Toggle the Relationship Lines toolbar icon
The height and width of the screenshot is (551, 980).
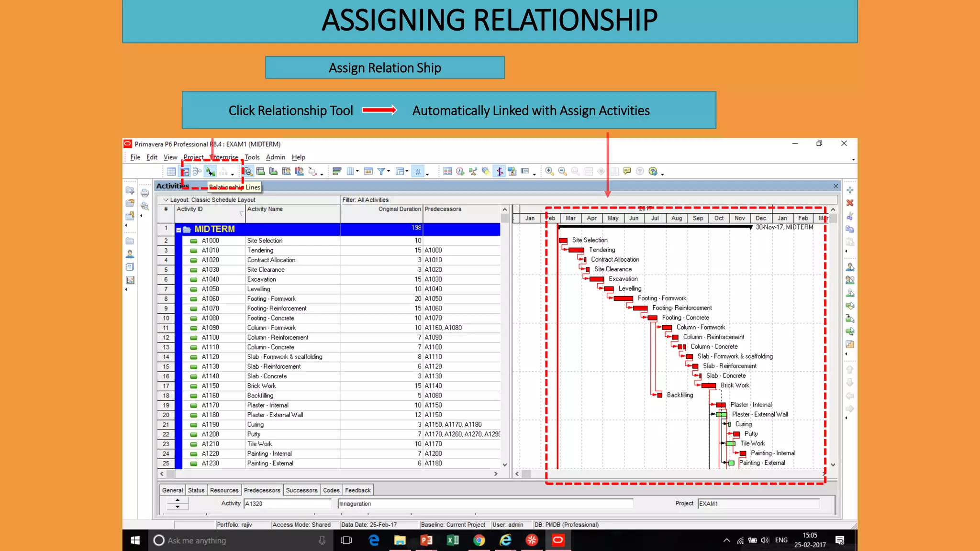click(210, 171)
